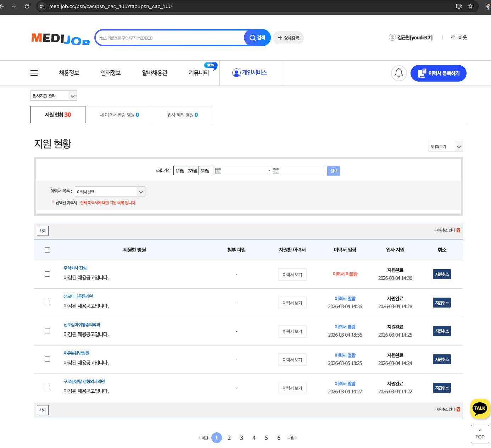The height and width of the screenshot is (448, 491).
Task: Bookmark page with browser star icon
Action: pos(470,6)
